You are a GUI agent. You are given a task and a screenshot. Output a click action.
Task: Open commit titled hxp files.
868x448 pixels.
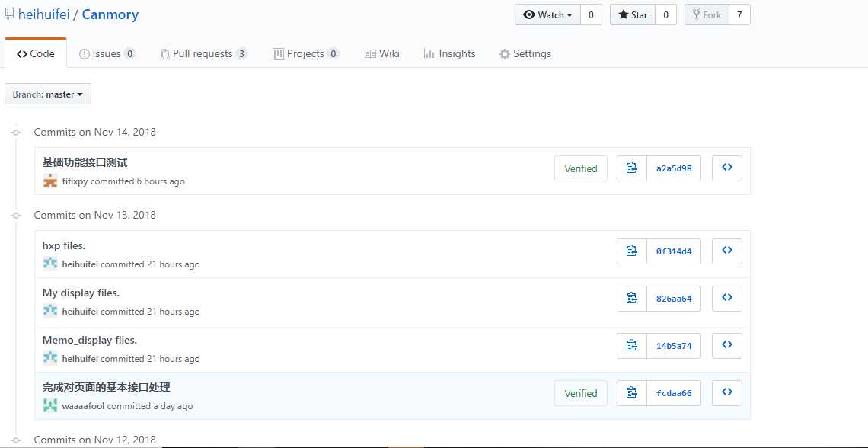(64, 245)
